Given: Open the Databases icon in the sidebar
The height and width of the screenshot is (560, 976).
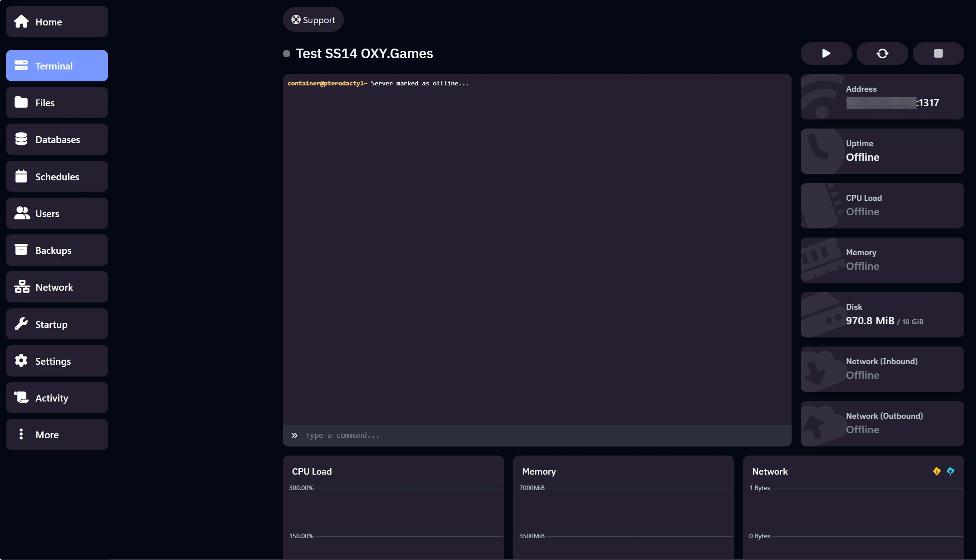Looking at the screenshot, I should (x=22, y=139).
